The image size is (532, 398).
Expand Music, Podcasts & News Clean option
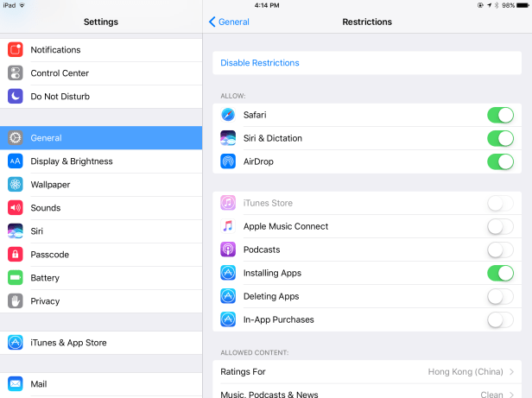pos(510,394)
